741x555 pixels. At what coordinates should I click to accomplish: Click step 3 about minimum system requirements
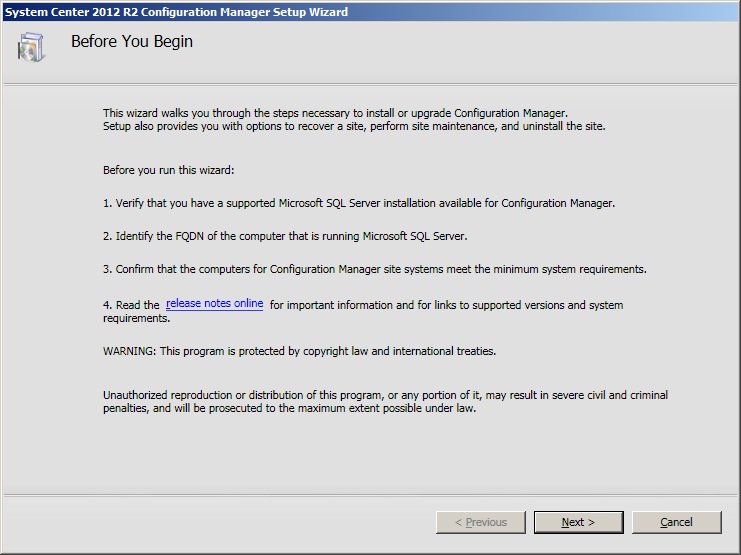(375, 269)
